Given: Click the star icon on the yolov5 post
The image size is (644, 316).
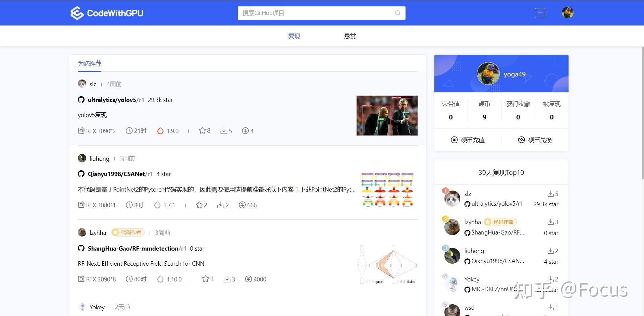Looking at the screenshot, I should tap(202, 130).
